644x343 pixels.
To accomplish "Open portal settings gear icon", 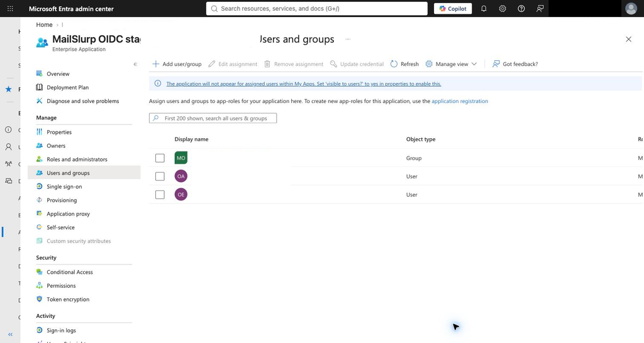I will pos(502,8).
